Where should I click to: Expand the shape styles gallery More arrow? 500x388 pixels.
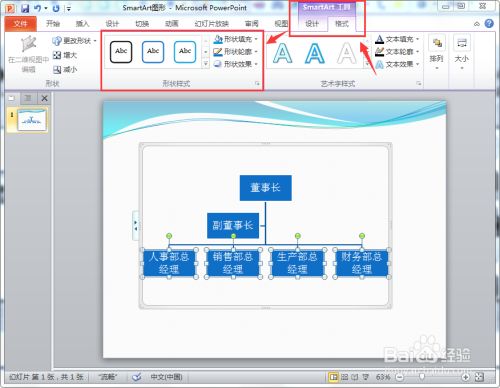(x=206, y=64)
